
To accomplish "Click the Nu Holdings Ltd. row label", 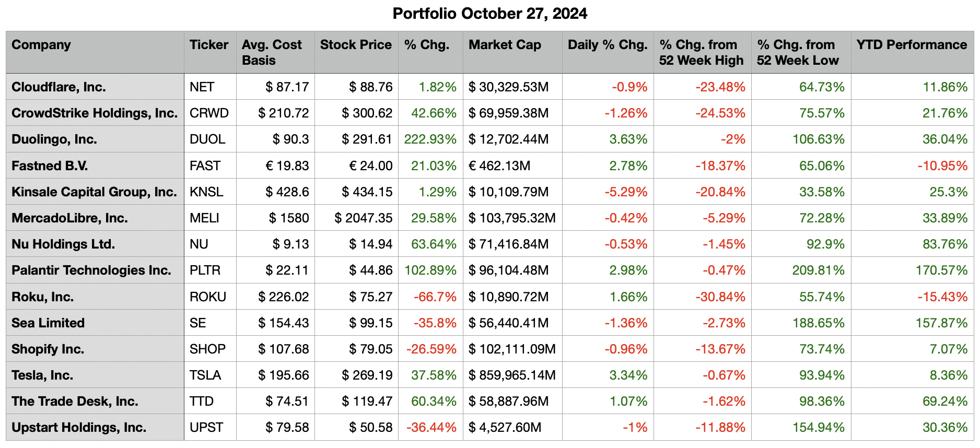I will coord(63,244).
